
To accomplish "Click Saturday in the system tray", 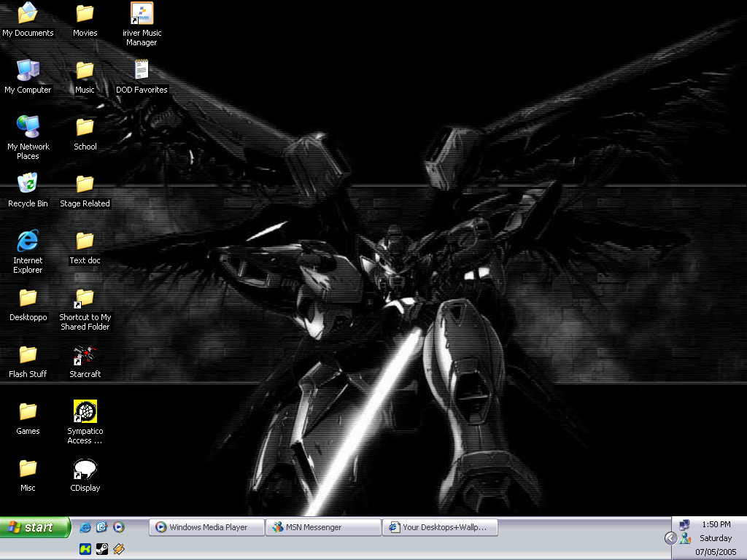I will pos(716,538).
